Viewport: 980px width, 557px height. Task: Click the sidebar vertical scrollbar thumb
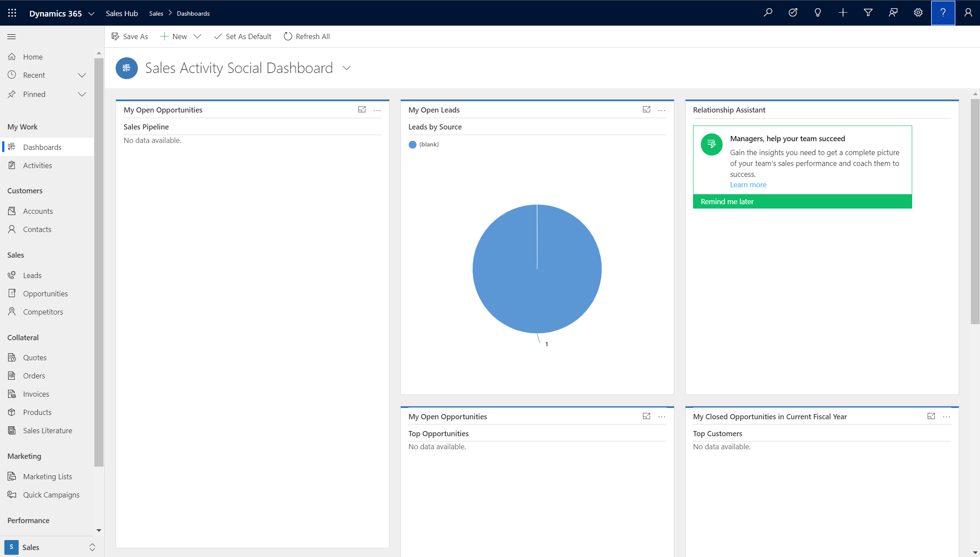pyautogui.click(x=99, y=262)
